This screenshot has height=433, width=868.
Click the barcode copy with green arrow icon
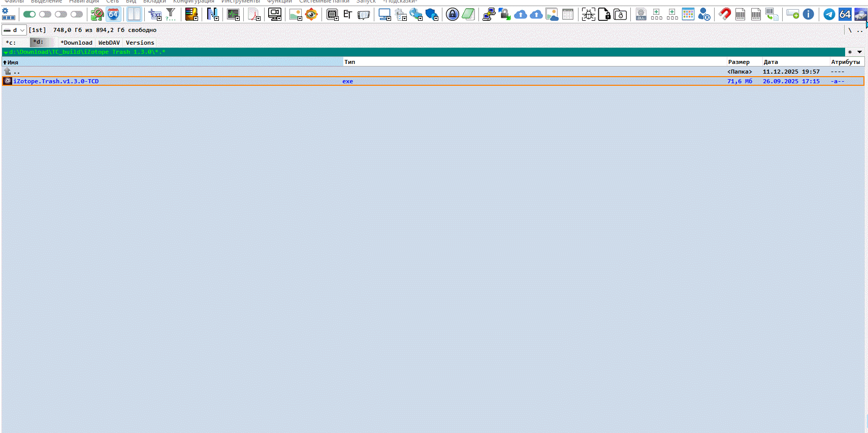[772, 14]
